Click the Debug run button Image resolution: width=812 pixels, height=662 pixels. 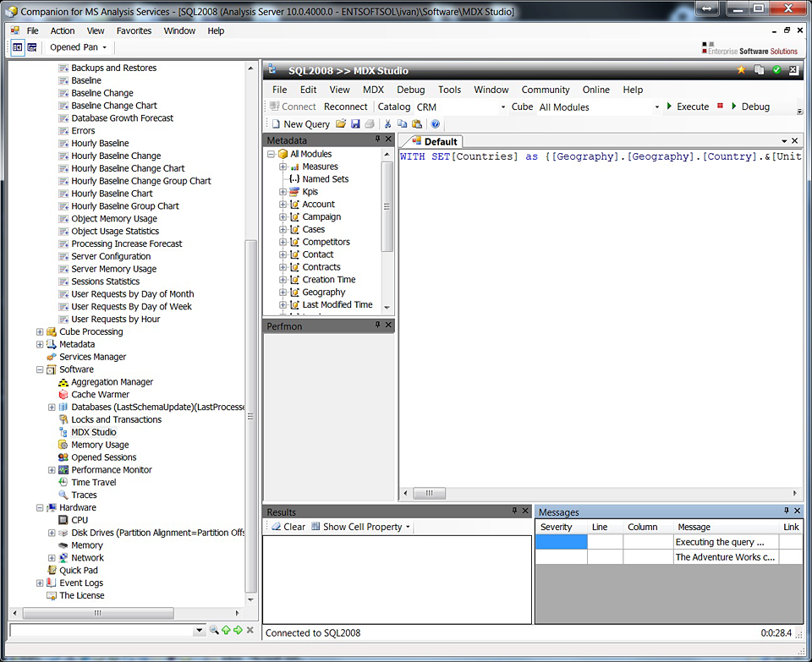[750, 107]
